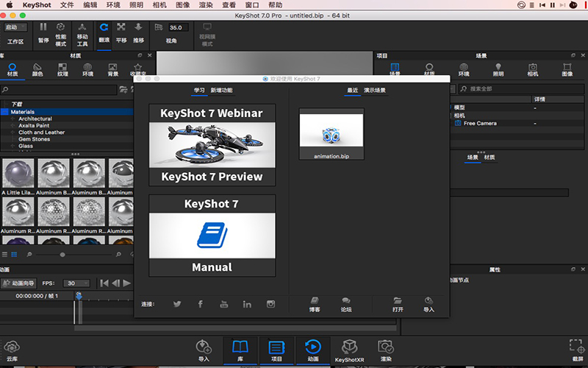Screen dimensions: 588x368
Task: Switch to 最近 recent tab
Action: tap(353, 91)
